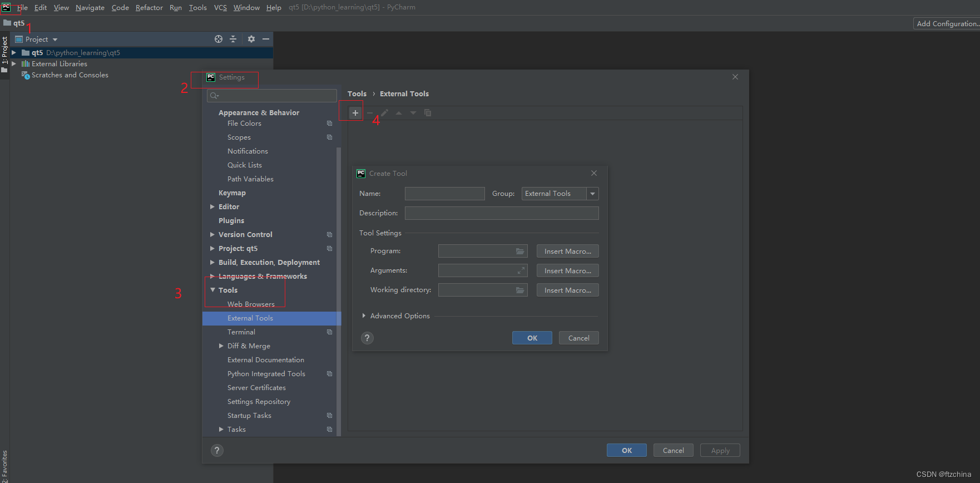Screen dimensions: 980x483
Task: Click project-level icon beside Version Control
Action: click(x=329, y=235)
